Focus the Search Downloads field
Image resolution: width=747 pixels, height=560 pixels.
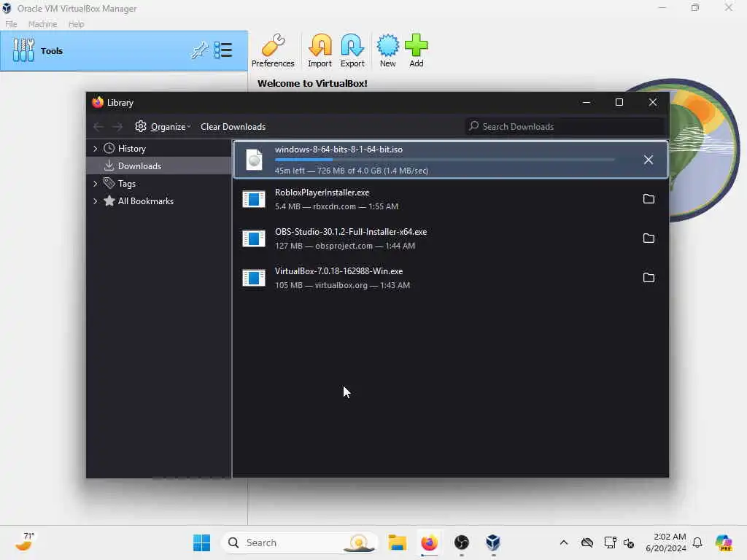565,127
